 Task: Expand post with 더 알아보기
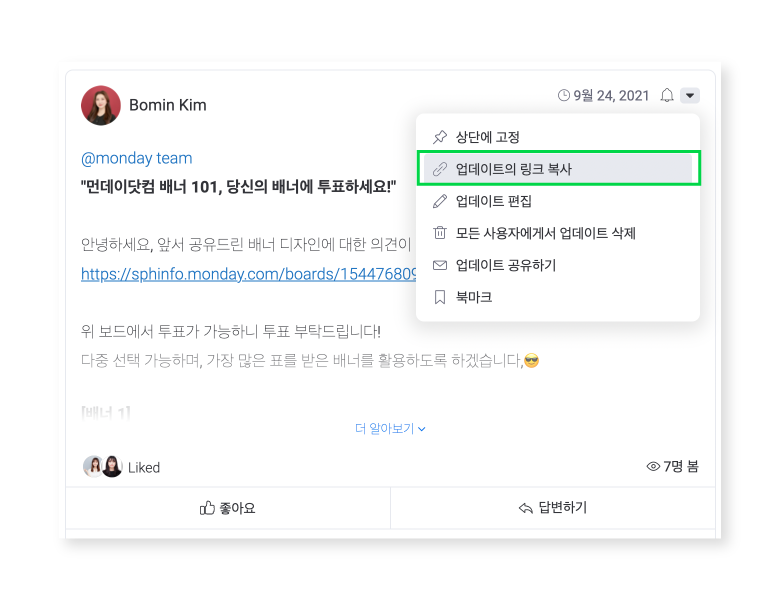[x=390, y=428]
